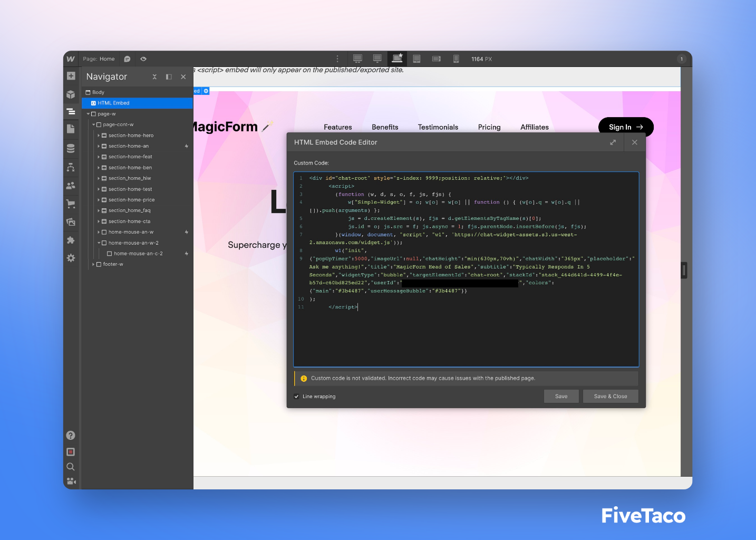Viewport: 756px width, 540px height.
Task: Expand section-home-price in Navigator
Action: click(x=99, y=200)
